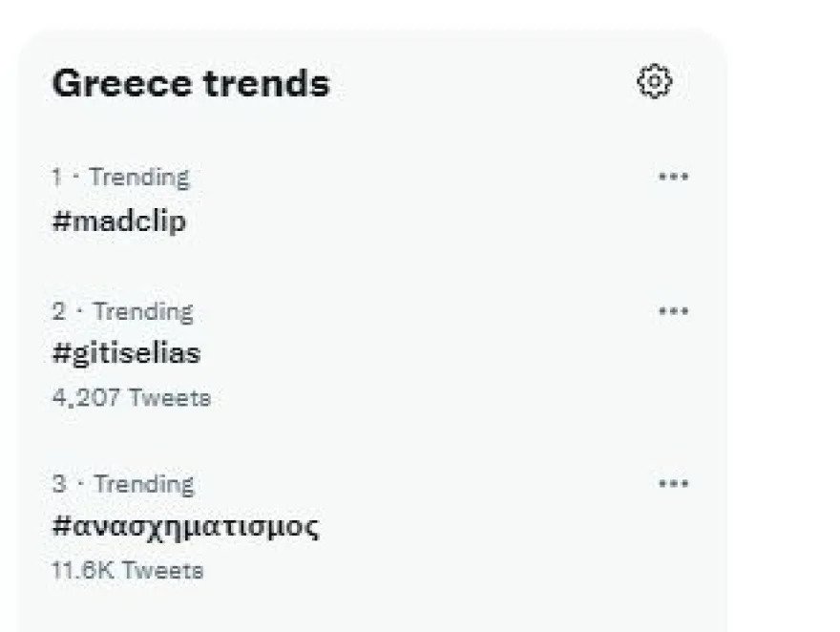
Task: Open the three-dot menu for #ανασχηματισμος
Action: pyautogui.click(x=673, y=483)
